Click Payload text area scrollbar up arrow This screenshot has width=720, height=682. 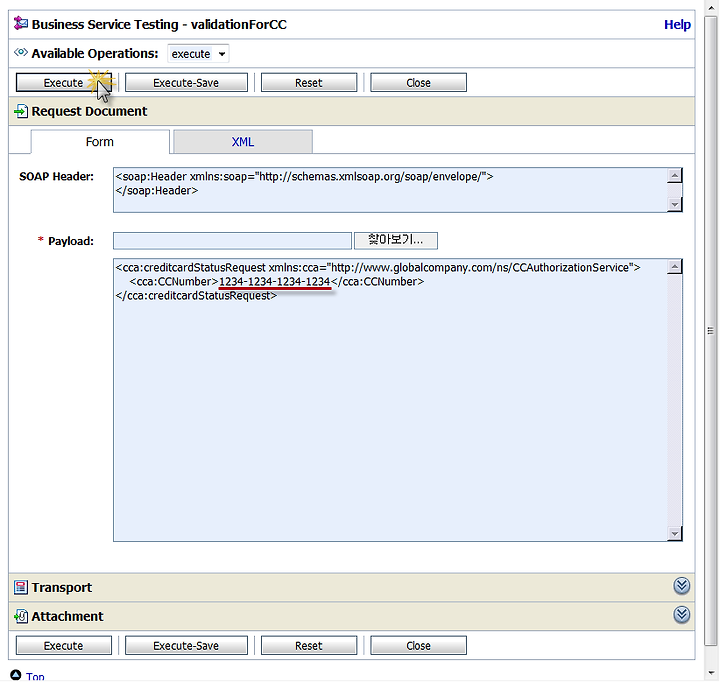point(675,266)
